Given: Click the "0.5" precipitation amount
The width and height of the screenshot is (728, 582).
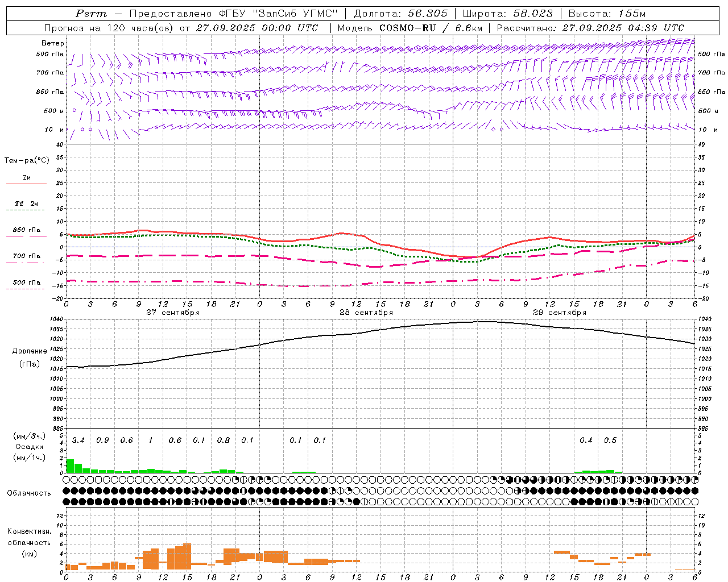Looking at the screenshot, I should [x=610, y=440].
